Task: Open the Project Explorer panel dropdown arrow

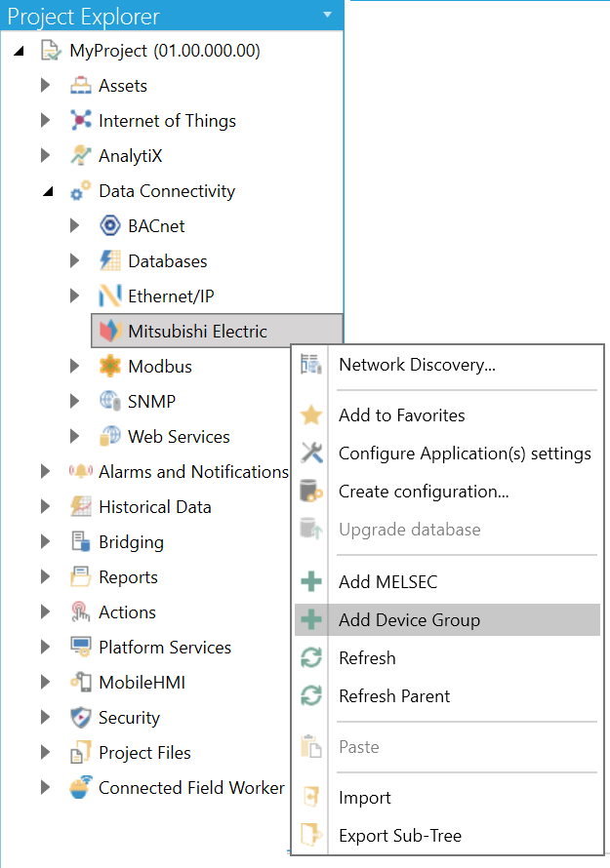Action: (328, 15)
